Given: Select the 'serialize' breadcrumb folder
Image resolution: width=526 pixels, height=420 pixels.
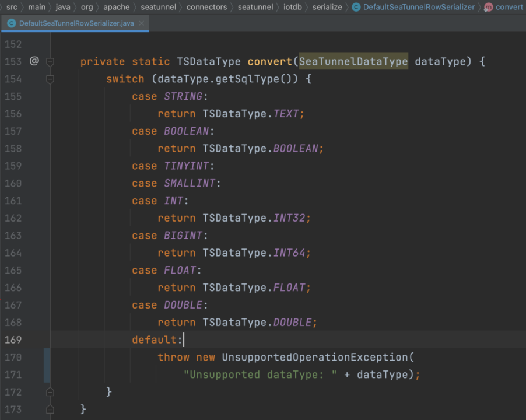Looking at the screenshot, I should click(x=327, y=7).
